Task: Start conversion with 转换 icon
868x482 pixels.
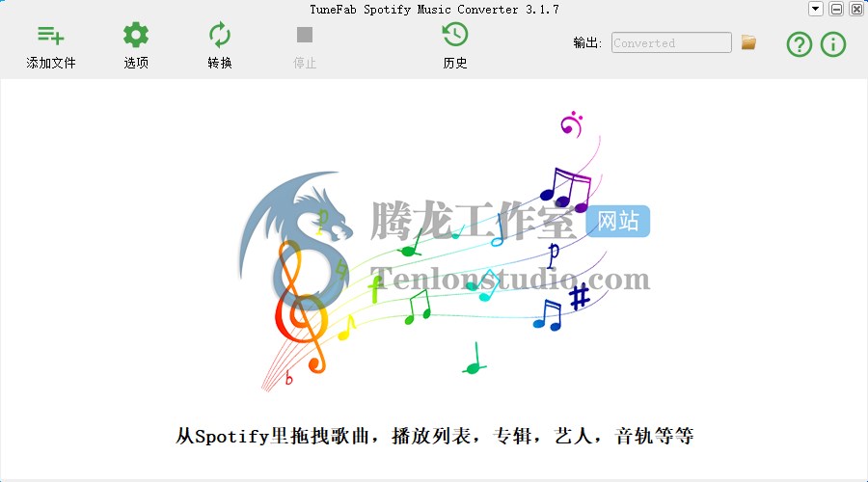Action: click(x=220, y=35)
